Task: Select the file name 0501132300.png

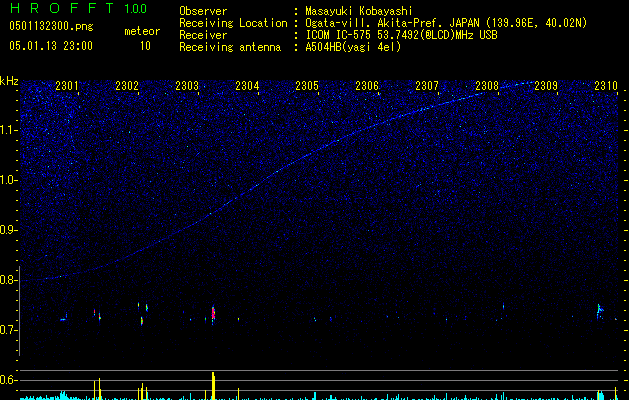Action: click(x=51, y=26)
